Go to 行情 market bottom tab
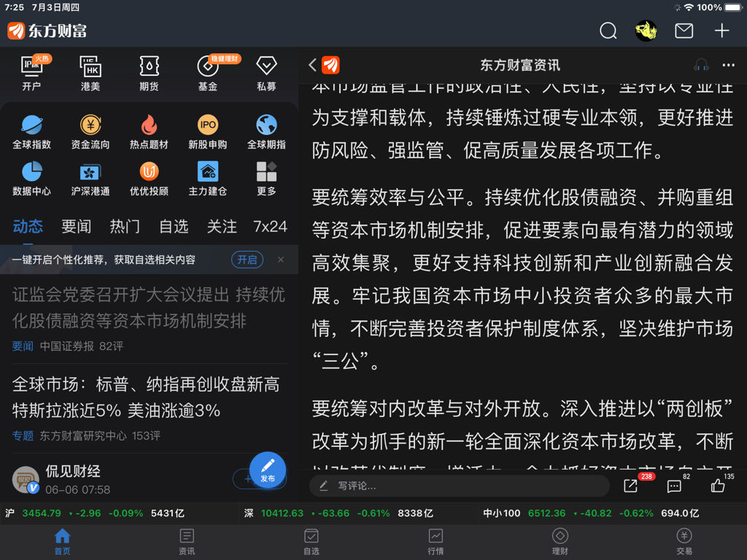 [436, 542]
